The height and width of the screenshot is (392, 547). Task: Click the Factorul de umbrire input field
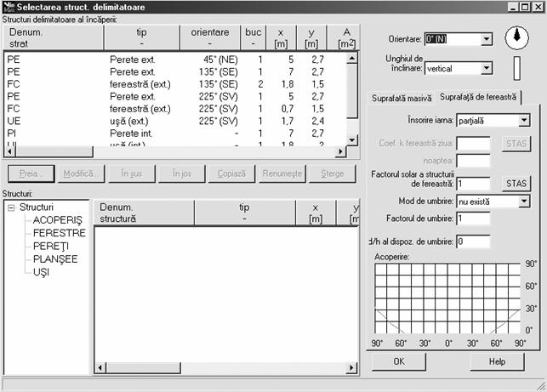coord(473,219)
